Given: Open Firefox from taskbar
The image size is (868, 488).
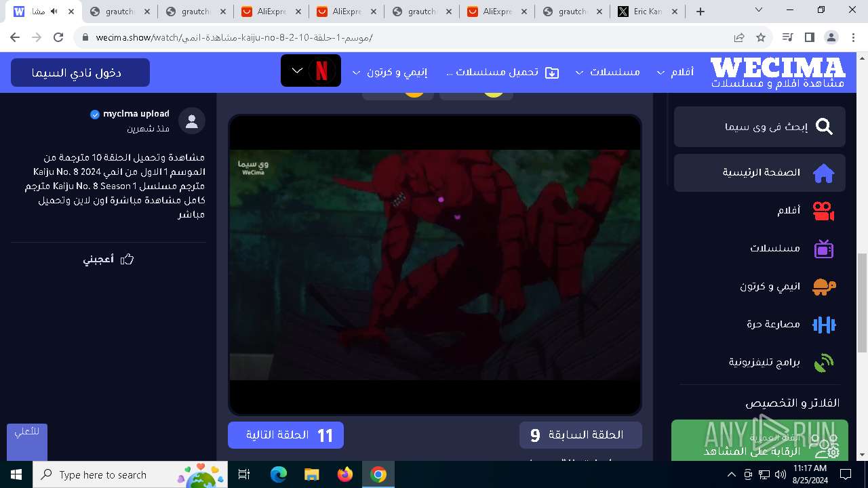Looking at the screenshot, I should (x=345, y=474).
